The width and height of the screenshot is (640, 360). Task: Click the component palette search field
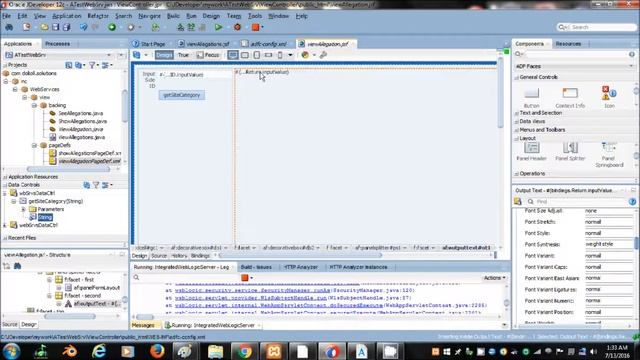pyautogui.click(x=576, y=54)
